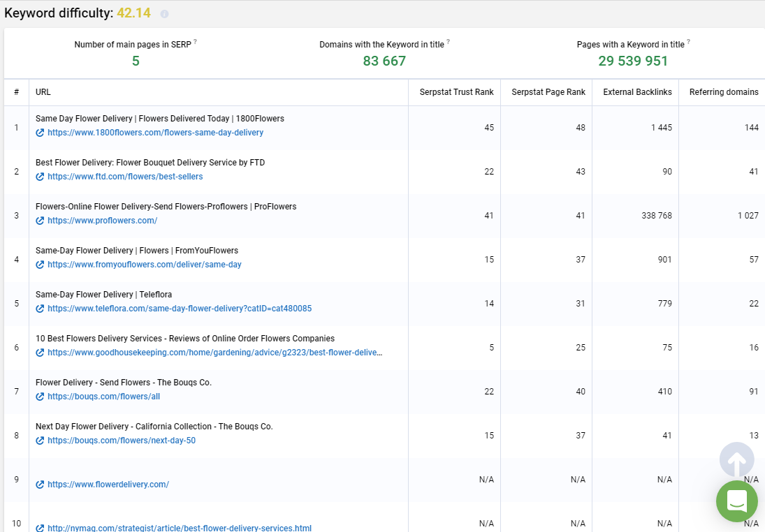Open the nymag.com strategist article link

pos(180,528)
